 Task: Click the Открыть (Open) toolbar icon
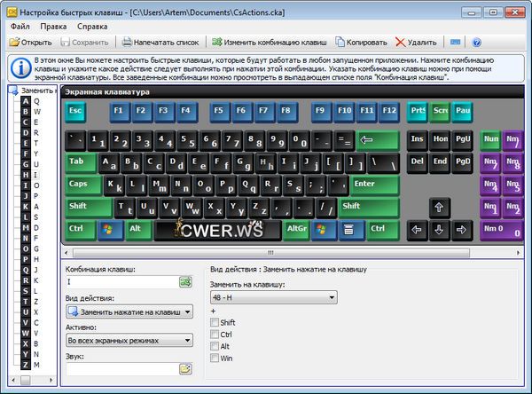coord(14,42)
